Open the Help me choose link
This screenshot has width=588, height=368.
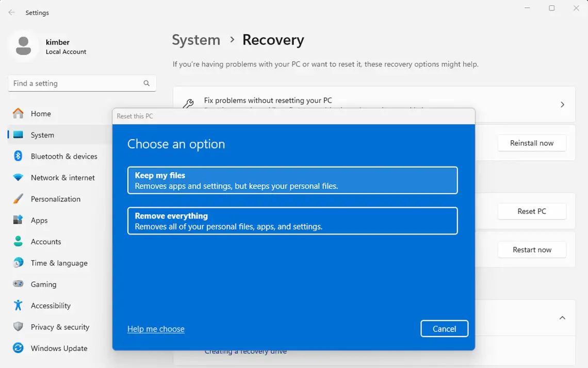click(156, 329)
